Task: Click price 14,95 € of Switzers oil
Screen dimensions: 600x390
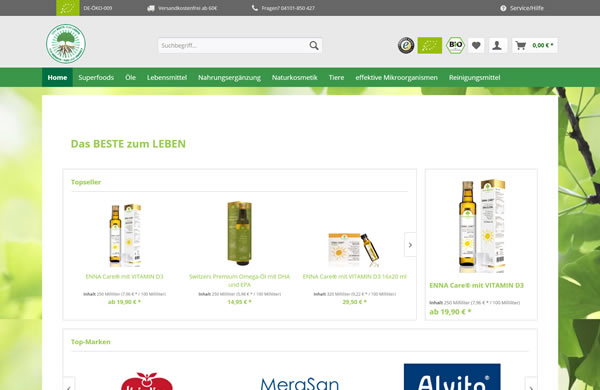Action: coord(240,302)
